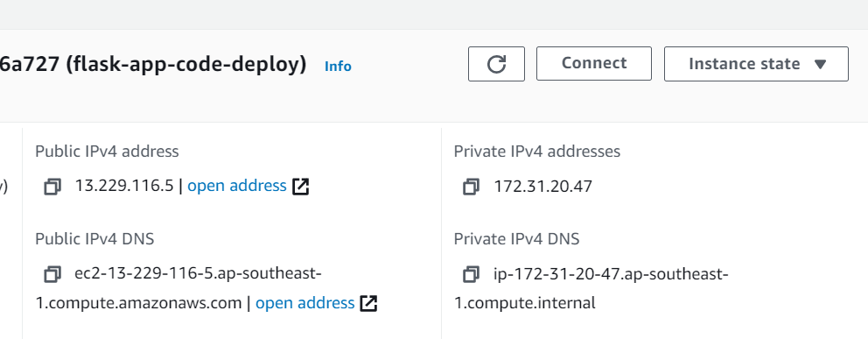Copy the Public IPv4 DNS hostname

(x=52, y=274)
